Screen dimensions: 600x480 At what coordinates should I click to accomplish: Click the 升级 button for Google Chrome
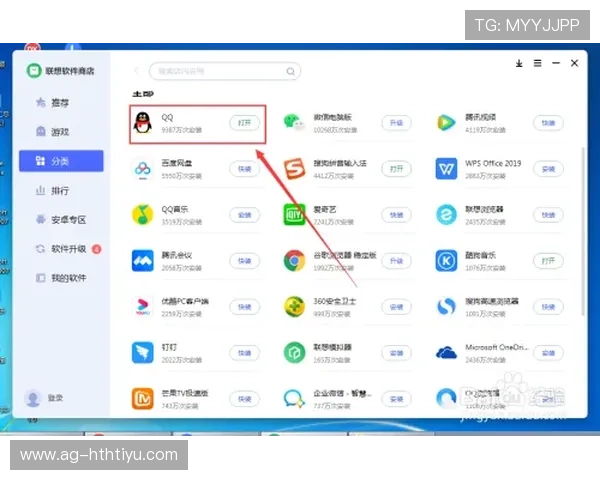tap(396, 261)
